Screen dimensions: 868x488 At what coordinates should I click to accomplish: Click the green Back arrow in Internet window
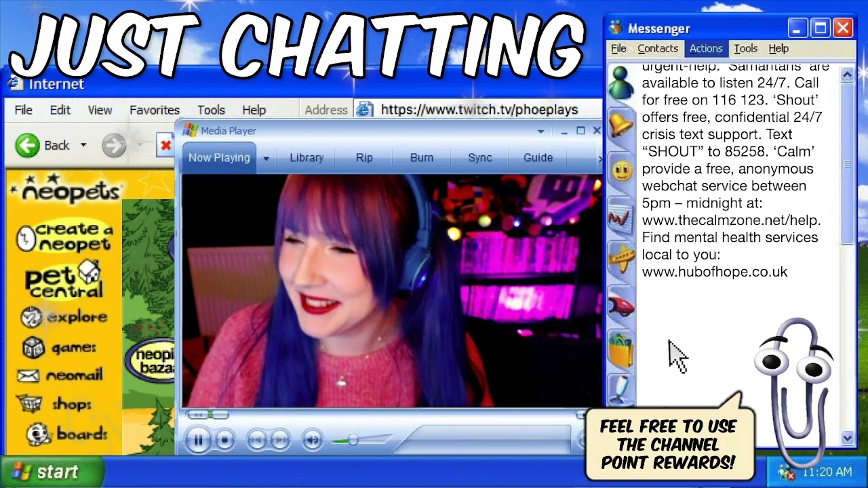[x=28, y=145]
